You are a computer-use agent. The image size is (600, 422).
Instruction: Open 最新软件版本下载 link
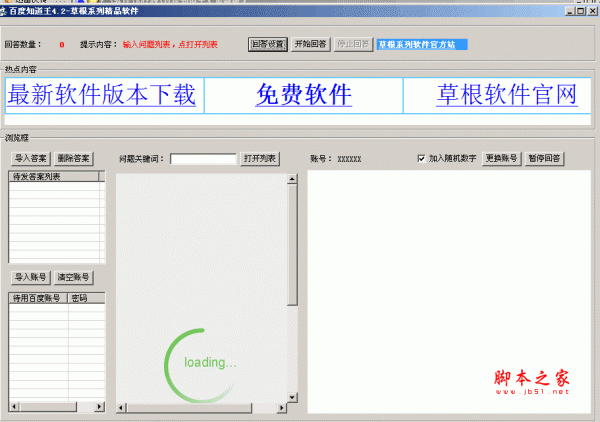(102, 95)
